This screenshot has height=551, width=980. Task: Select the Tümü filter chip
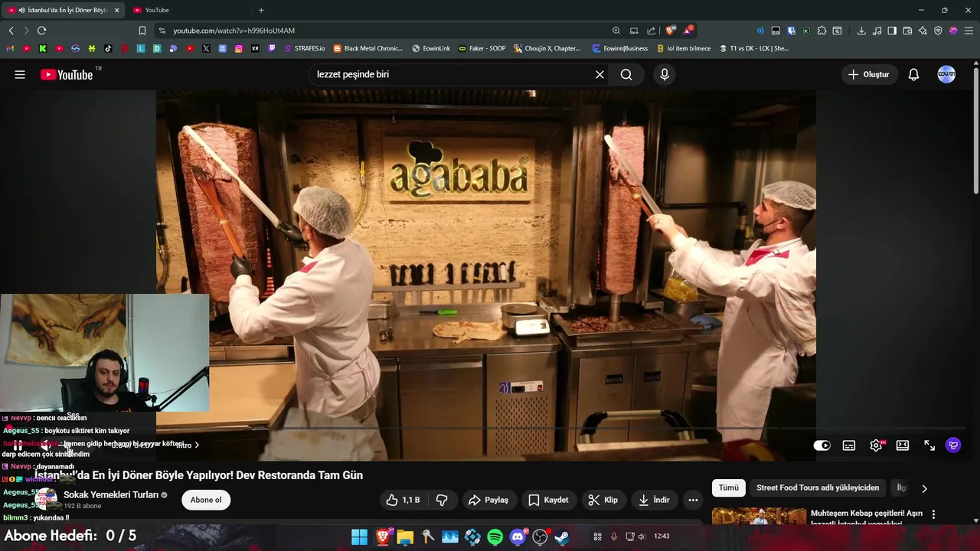pyautogui.click(x=728, y=487)
